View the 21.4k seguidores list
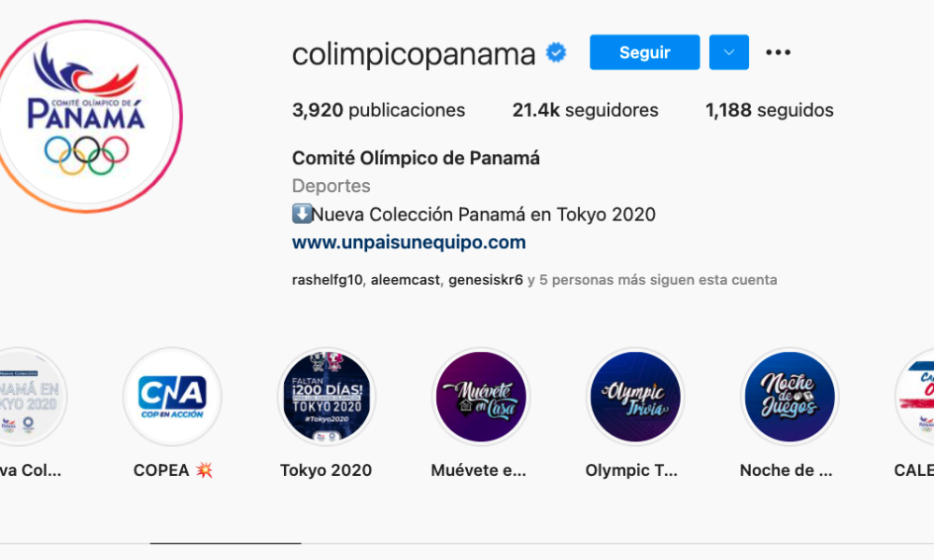The width and height of the screenshot is (934, 560). click(585, 110)
